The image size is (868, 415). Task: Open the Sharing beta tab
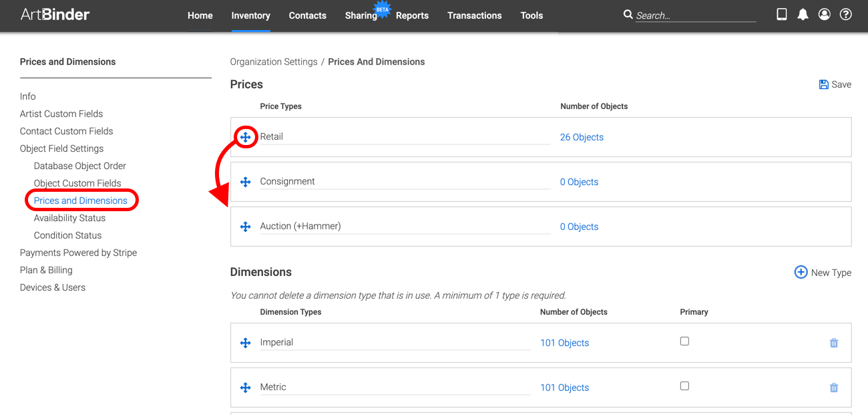[361, 15]
